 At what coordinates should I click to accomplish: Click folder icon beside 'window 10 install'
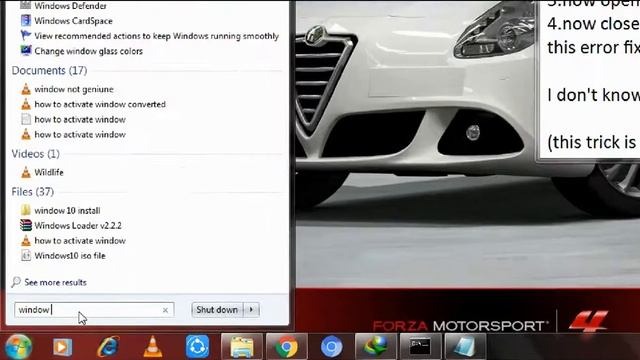tap(26, 210)
